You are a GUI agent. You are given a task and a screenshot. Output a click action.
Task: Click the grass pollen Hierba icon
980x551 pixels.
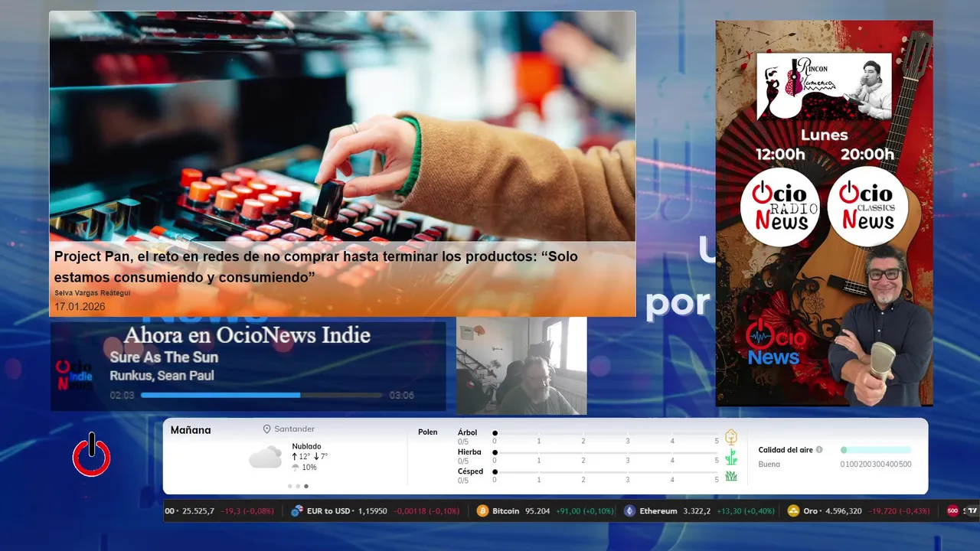click(731, 457)
